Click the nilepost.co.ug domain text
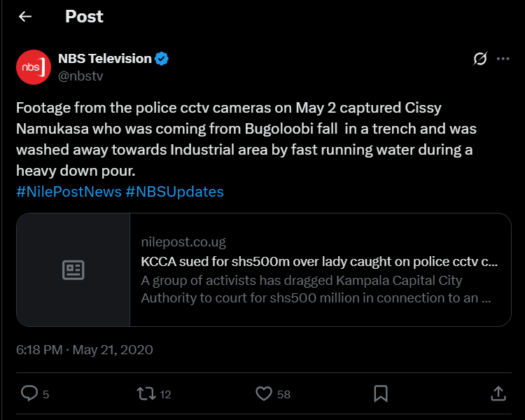Viewport: 525px width, 420px height. pyautogui.click(x=183, y=243)
